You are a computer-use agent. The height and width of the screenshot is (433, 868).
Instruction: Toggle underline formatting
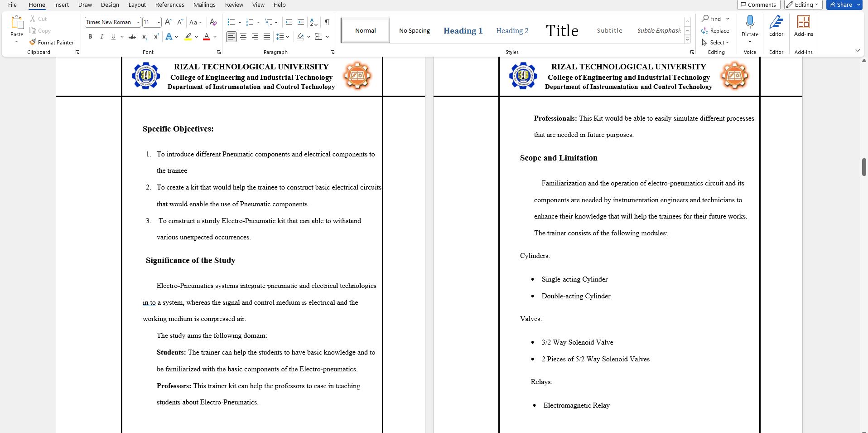pos(113,37)
